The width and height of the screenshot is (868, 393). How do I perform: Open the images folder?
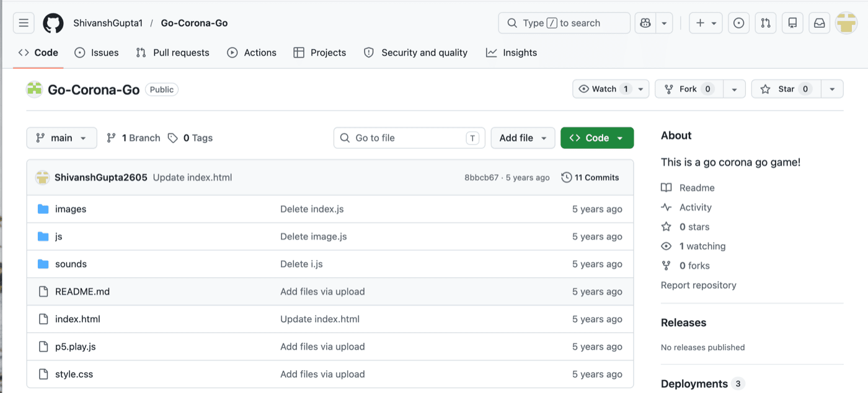(x=71, y=209)
